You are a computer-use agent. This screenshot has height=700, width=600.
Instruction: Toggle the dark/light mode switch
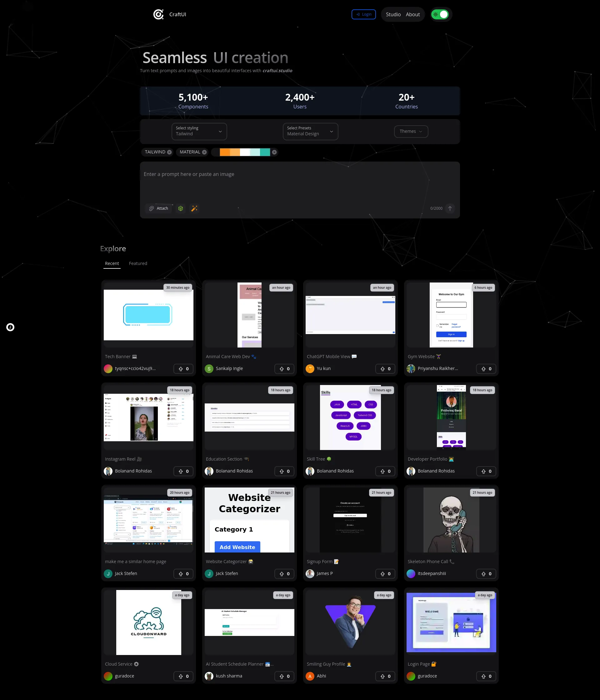pyautogui.click(x=441, y=14)
